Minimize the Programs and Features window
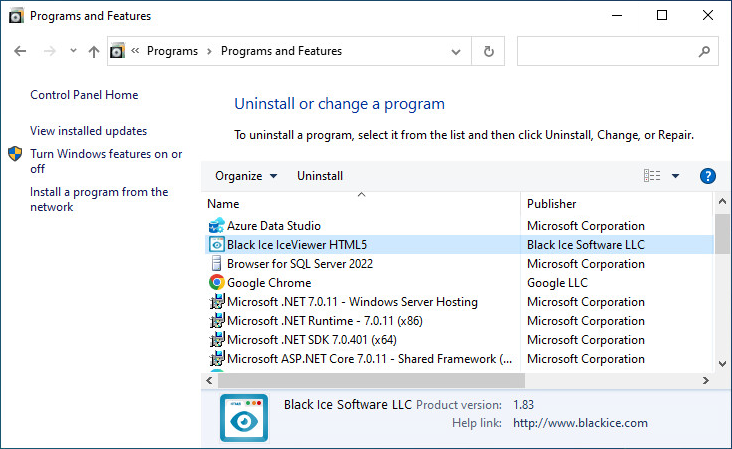The height and width of the screenshot is (449, 732). tap(617, 15)
